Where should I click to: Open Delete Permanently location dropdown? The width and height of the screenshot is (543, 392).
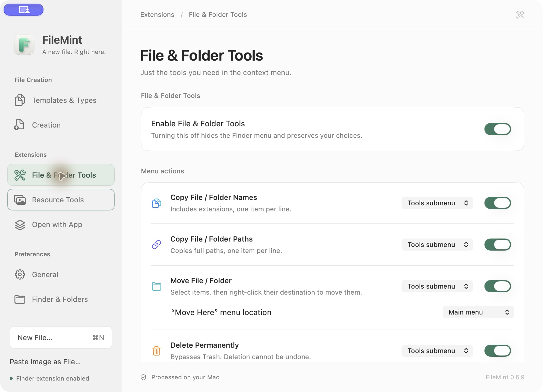pyautogui.click(x=437, y=351)
